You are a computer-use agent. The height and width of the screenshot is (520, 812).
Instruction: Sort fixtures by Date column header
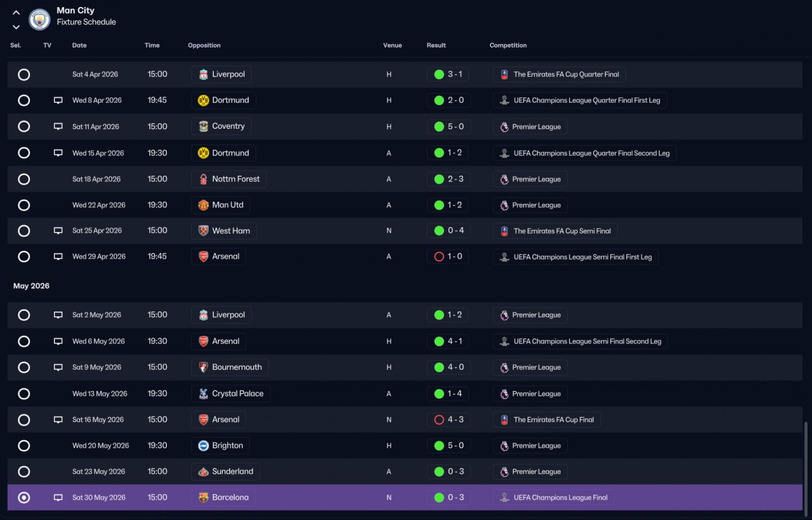click(x=79, y=46)
